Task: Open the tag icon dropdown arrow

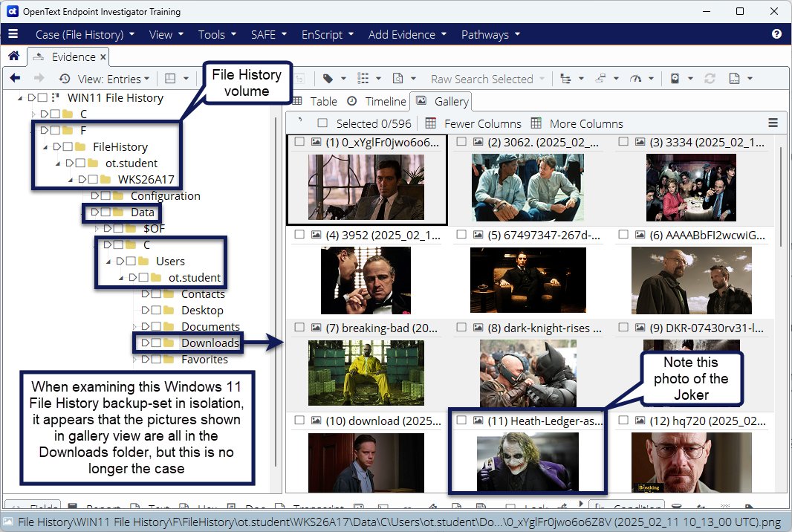Action: [x=343, y=78]
